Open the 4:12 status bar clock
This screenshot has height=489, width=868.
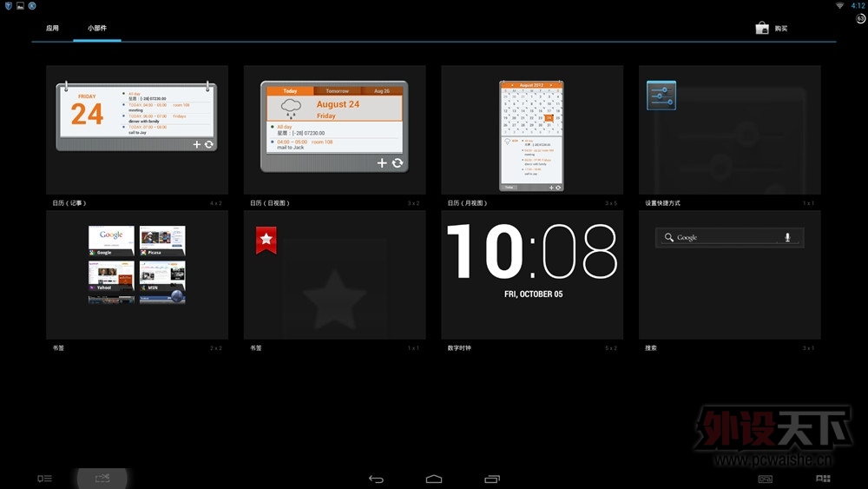[858, 5]
